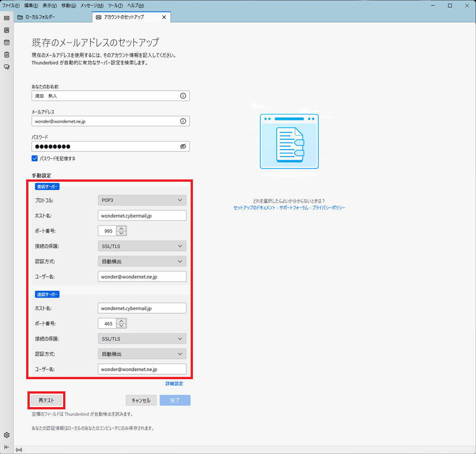The image size is (476, 454).
Task: Open the ファイル menu
Action: pyautogui.click(x=11, y=5)
